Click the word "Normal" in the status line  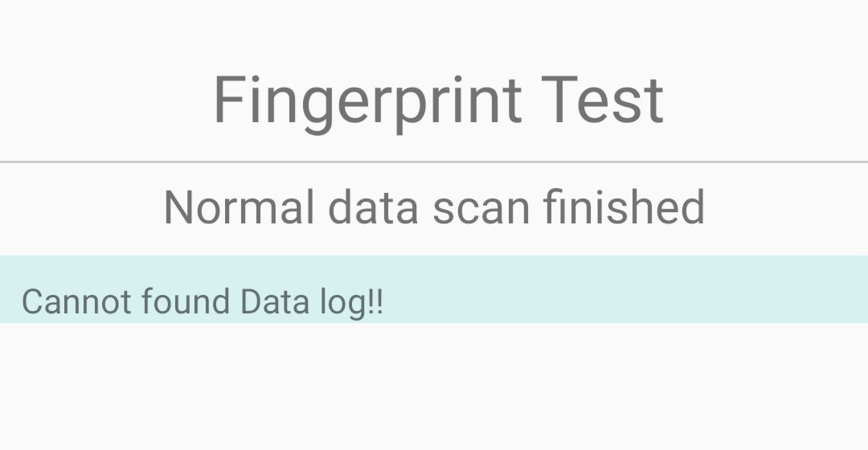click(x=239, y=207)
